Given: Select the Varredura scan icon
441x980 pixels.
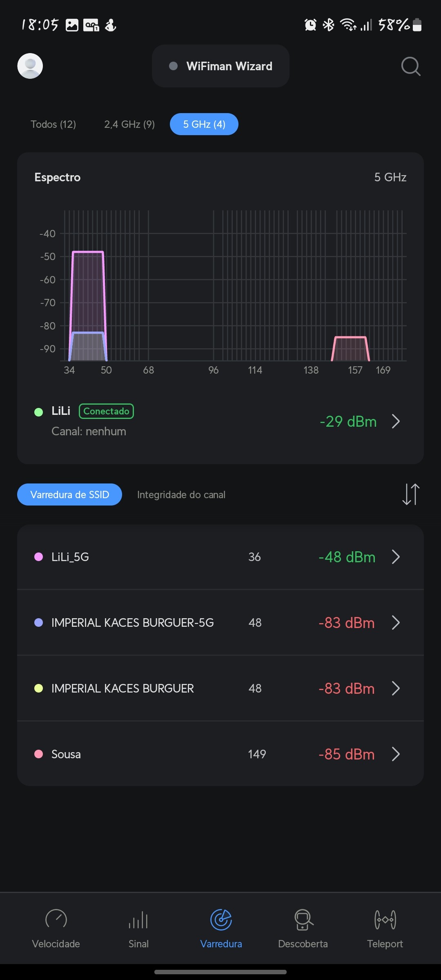Looking at the screenshot, I should pyautogui.click(x=221, y=920).
